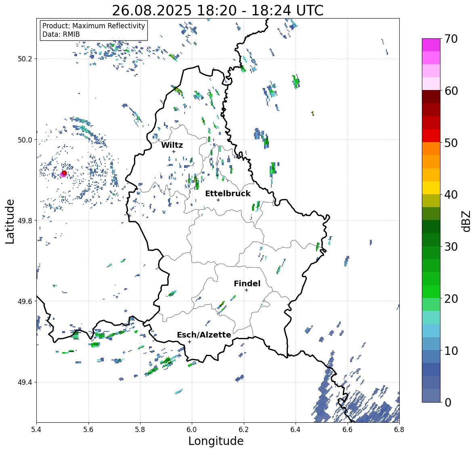The image size is (476, 451).
Task: Pick the yellow colorbar swatch above 40
Action: pyautogui.click(x=431, y=188)
